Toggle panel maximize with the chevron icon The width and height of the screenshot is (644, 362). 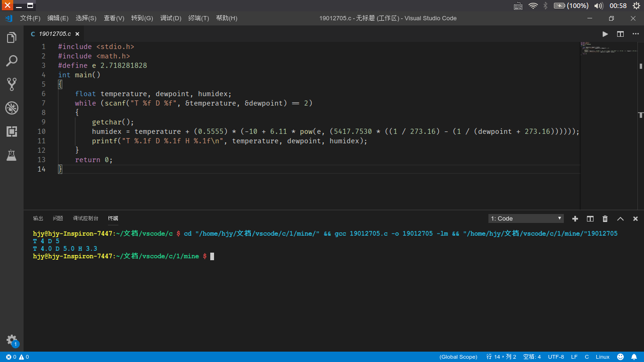pos(620,218)
